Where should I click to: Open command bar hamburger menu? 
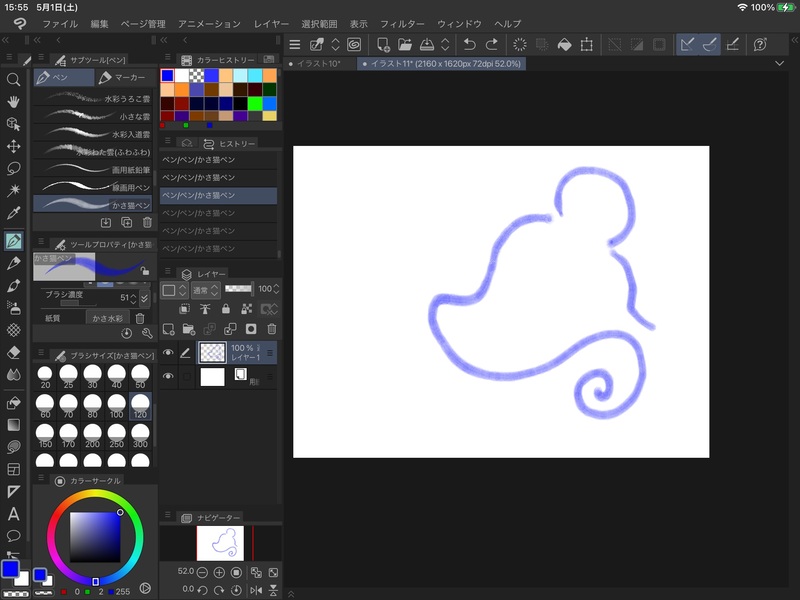click(x=294, y=45)
